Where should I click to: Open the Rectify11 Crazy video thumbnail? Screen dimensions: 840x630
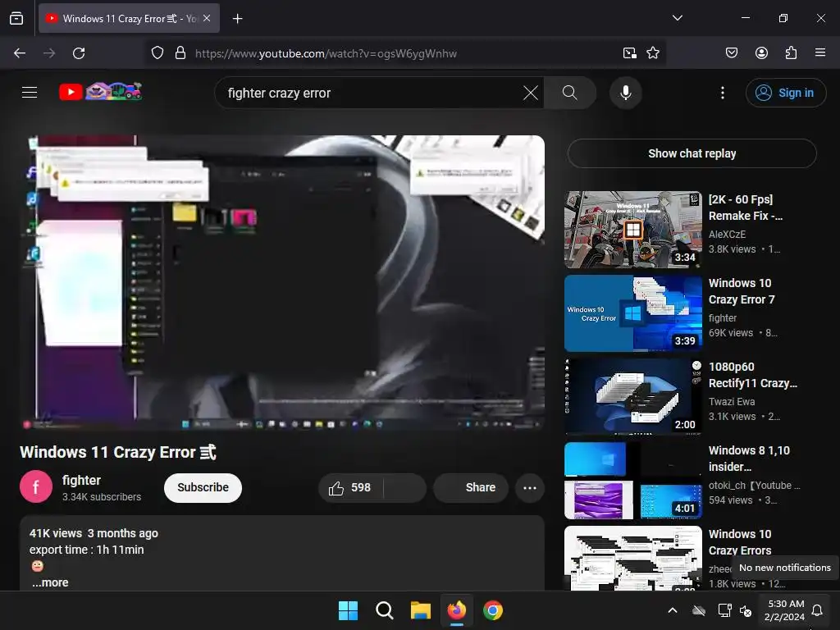coord(633,396)
